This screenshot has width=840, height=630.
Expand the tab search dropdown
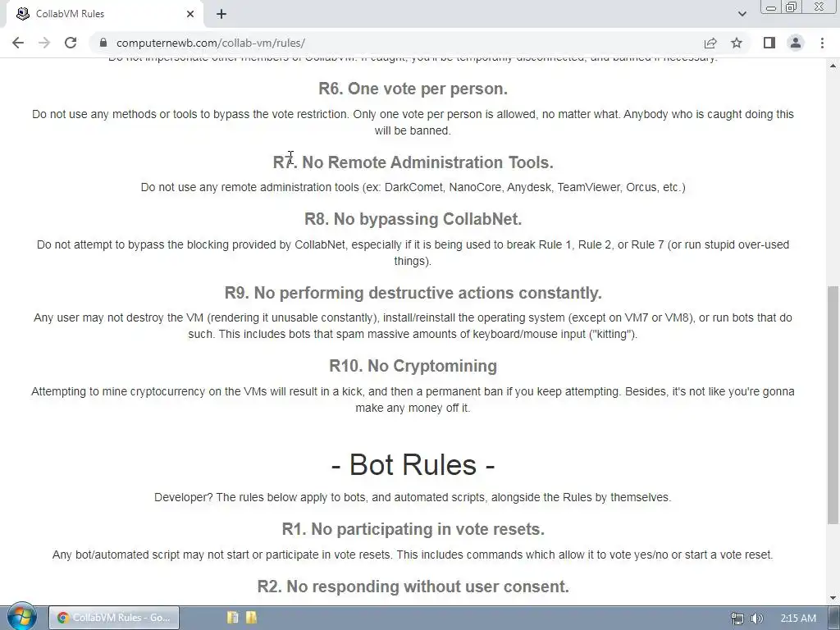coord(742,14)
